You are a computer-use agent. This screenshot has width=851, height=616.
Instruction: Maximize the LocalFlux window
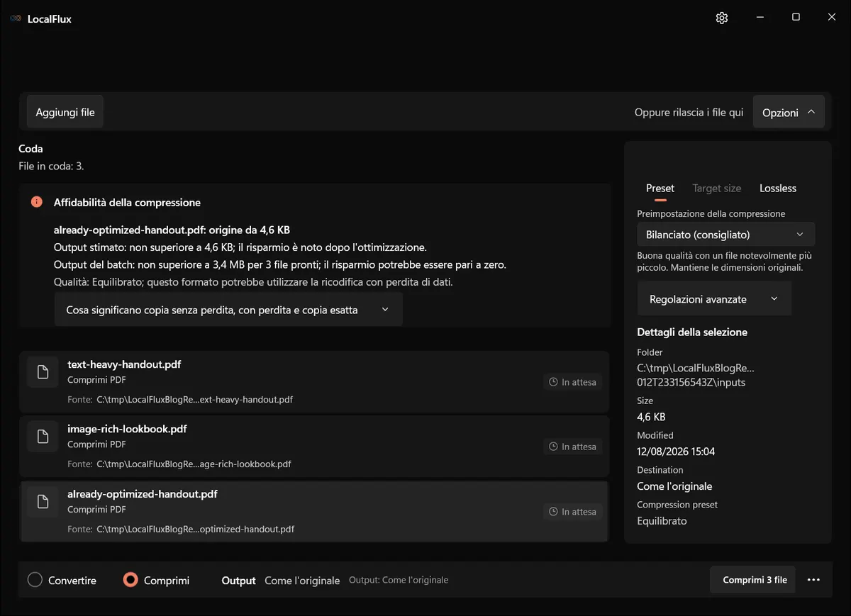pos(796,18)
